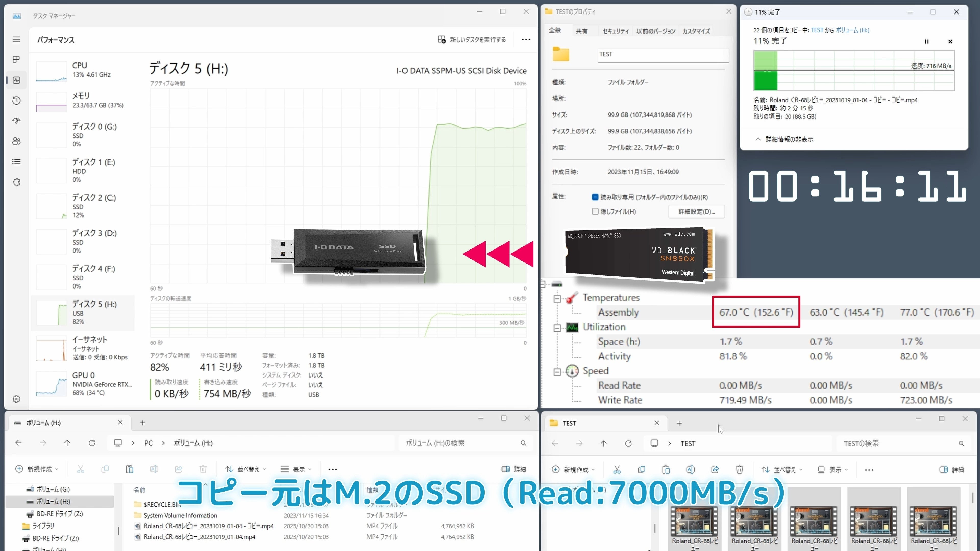Toggle read-only attribute checkbox

595,197
